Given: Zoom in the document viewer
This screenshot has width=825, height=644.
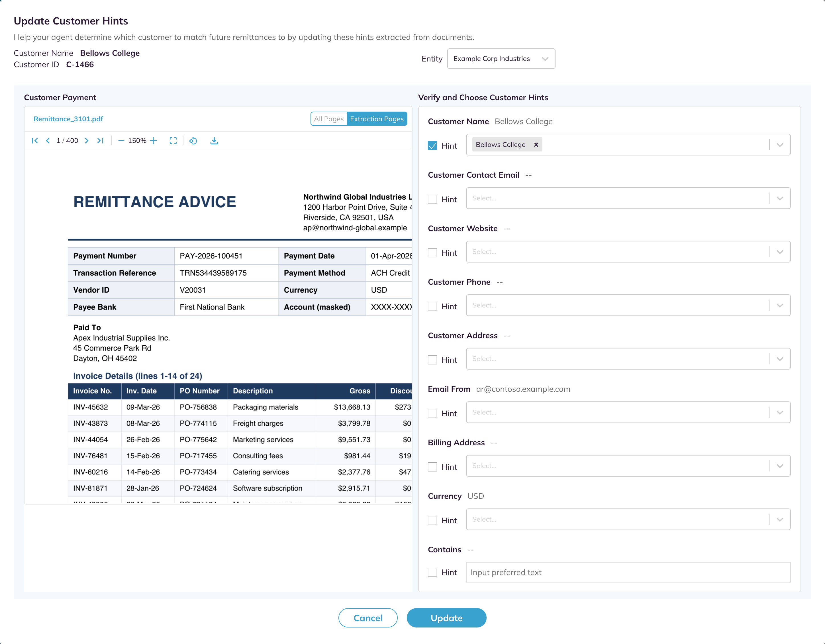Looking at the screenshot, I should 153,141.
